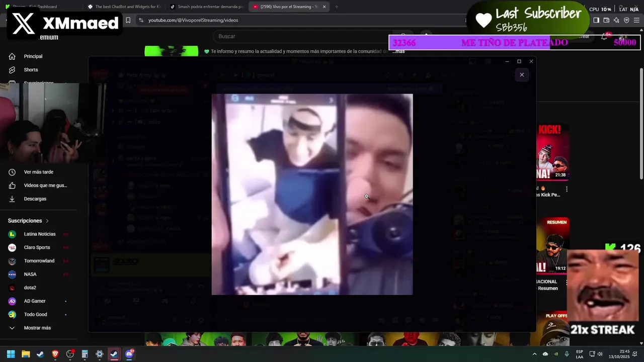Toggle the Brave sidebar panel
This screenshot has height=362, width=644.
[x=596, y=20]
